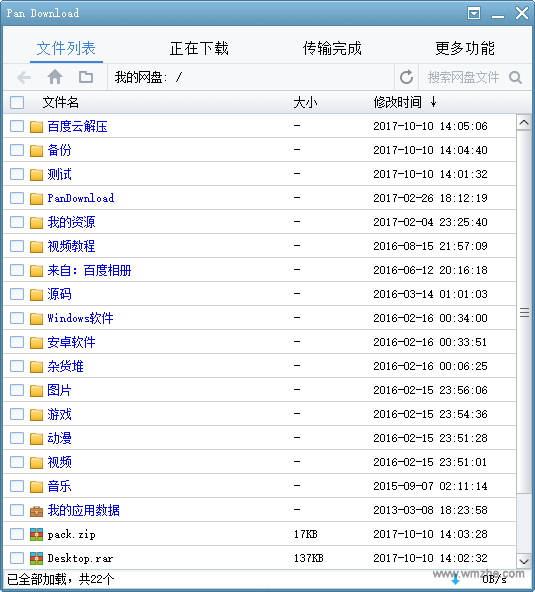
Task: Click the 我的网盘 path address bar
Action: [251, 77]
